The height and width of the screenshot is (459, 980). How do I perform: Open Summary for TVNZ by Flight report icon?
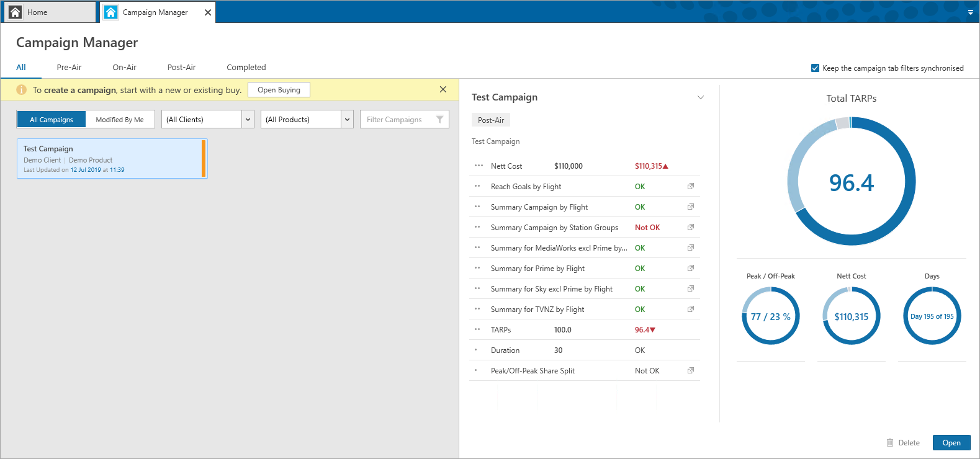coord(690,309)
